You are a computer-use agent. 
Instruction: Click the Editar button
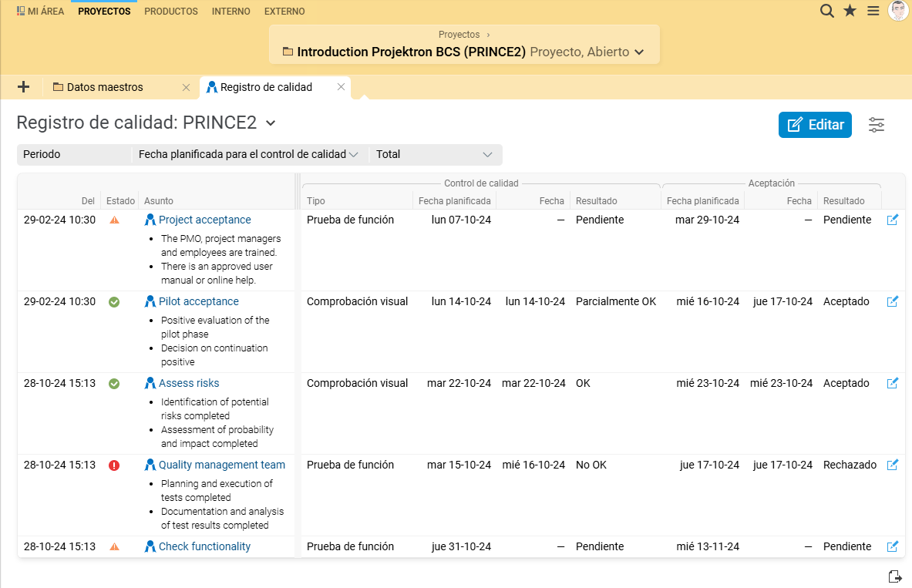(x=815, y=125)
